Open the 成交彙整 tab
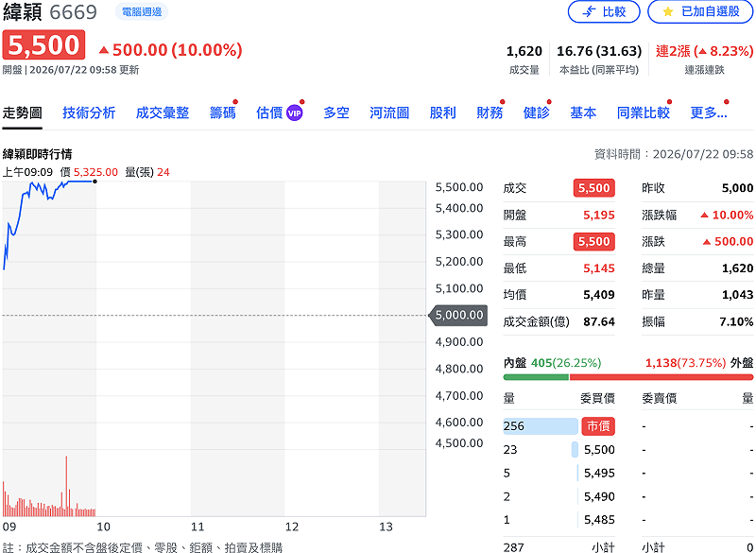756x553 pixels. tap(162, 112)
